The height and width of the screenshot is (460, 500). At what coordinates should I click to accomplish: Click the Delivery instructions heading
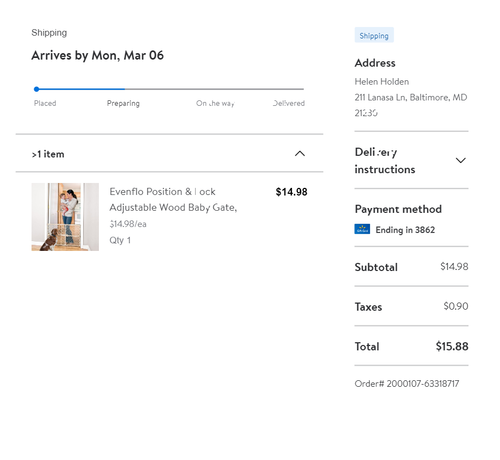coord(385,161)
